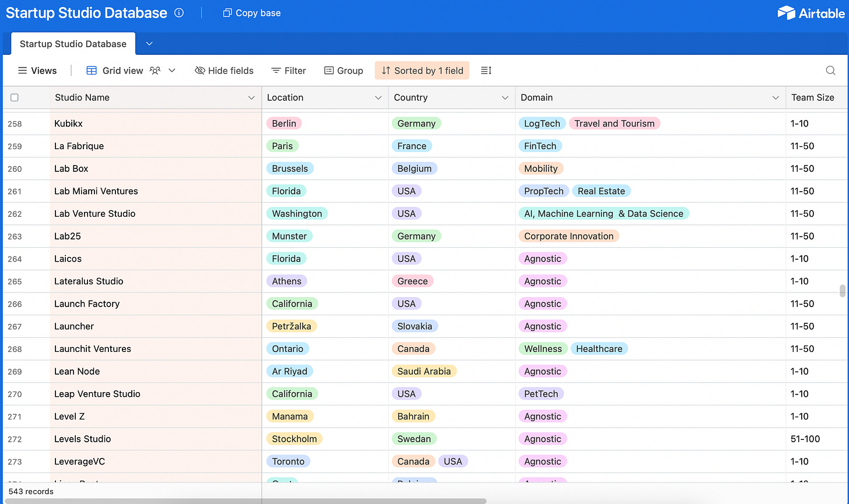This screenshot has height=504, width=849.
Task: Click row number 265
Action: pos(15,281)
